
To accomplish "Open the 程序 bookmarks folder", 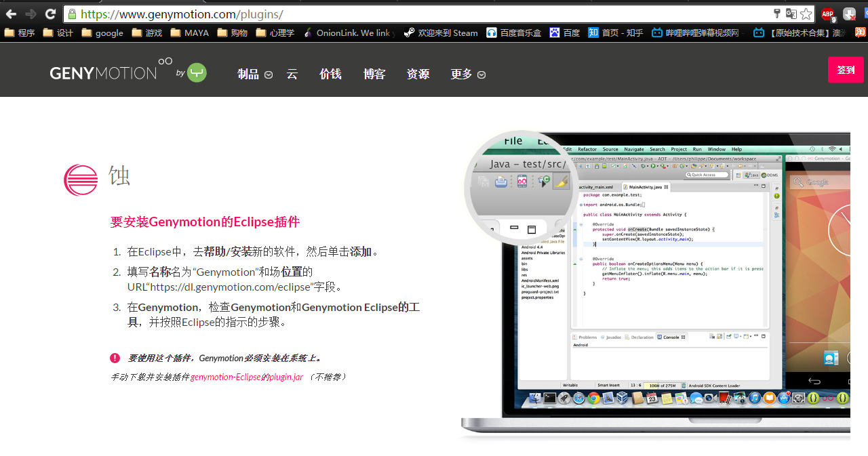I will point(20,33).
